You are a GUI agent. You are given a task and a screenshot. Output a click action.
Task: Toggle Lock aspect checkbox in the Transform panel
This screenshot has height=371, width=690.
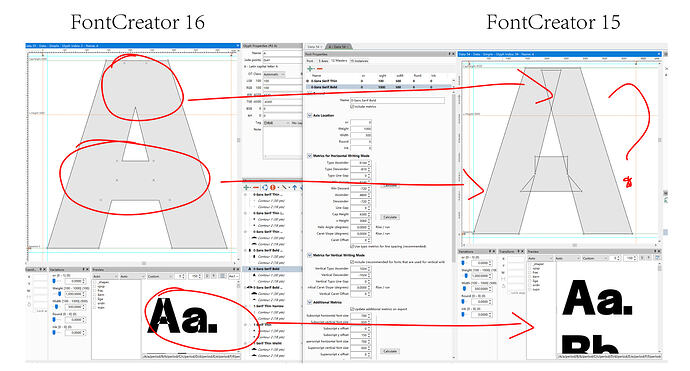[x=510, y=293]
